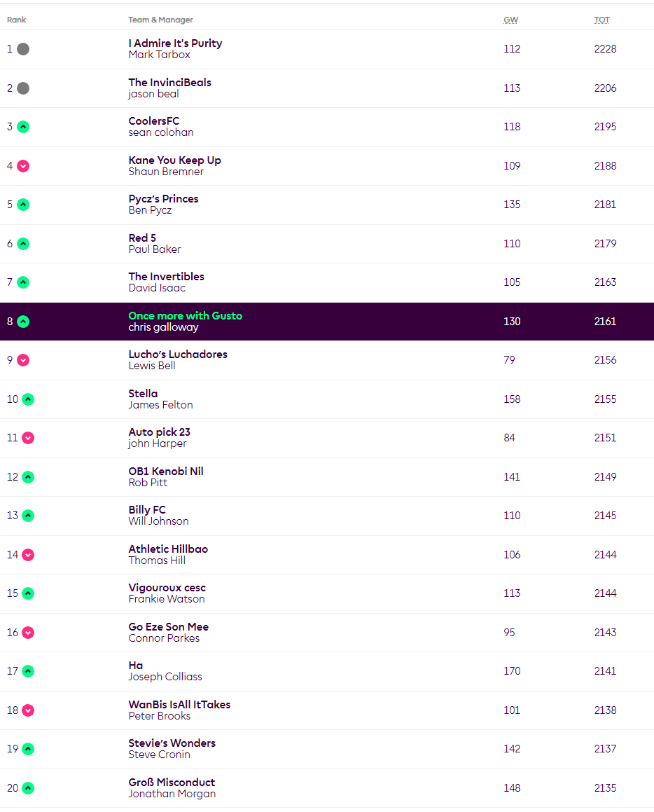This screenshot has height=812, width=654.
Task: Click the green up arrow in highlighted row 8
Action: tap(23, 322)
